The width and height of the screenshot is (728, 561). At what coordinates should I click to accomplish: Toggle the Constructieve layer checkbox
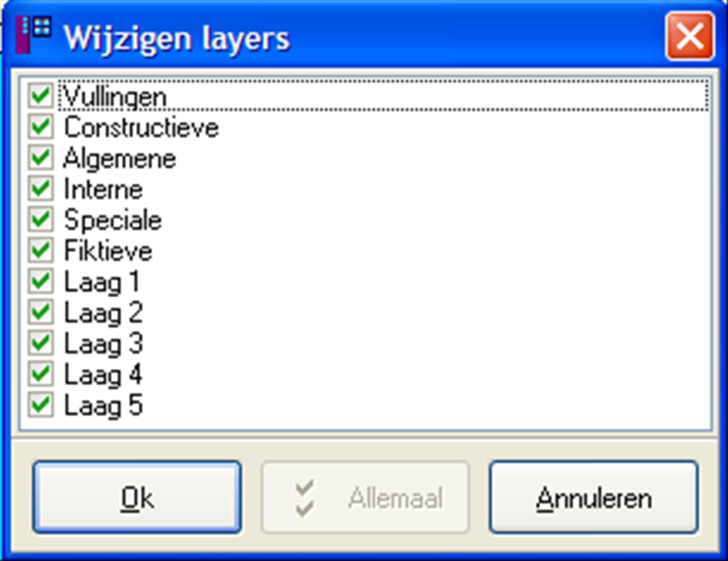[40, 126]
